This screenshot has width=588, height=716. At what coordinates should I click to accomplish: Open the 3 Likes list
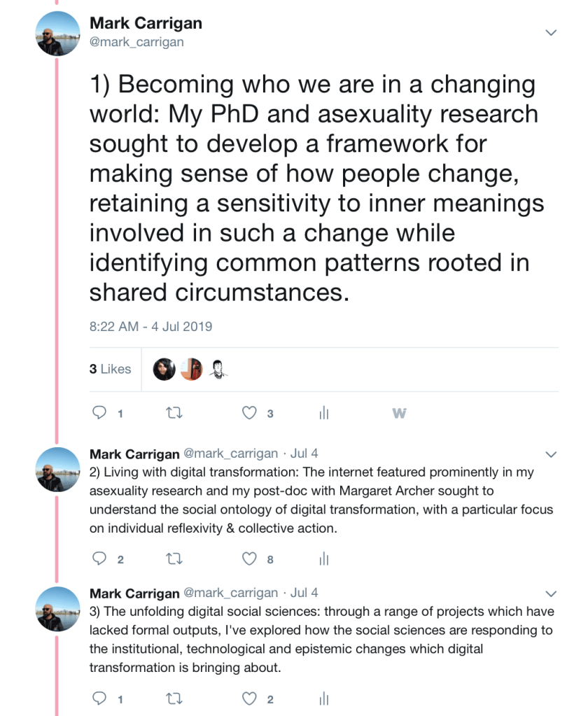(x=111, y=369)
